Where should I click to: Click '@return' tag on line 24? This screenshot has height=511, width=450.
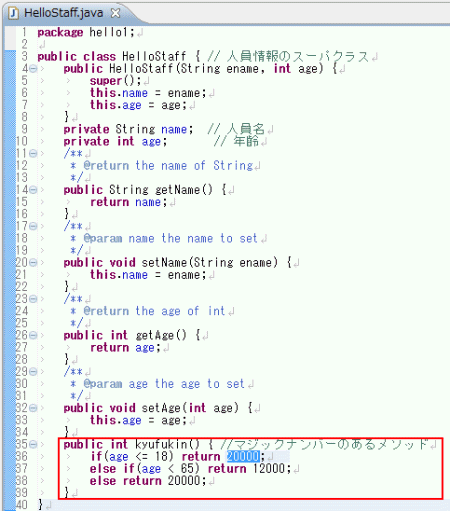click(106, 311)
